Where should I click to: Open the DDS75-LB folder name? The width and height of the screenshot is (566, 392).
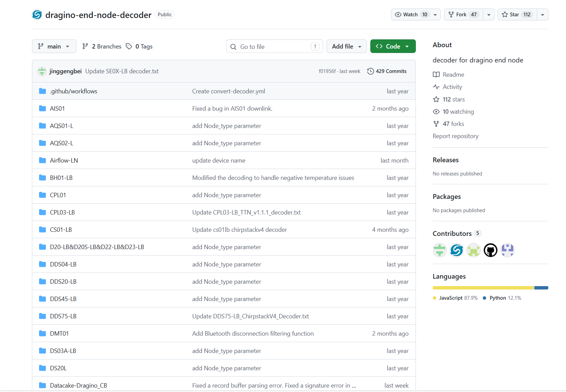pos(63,316)
